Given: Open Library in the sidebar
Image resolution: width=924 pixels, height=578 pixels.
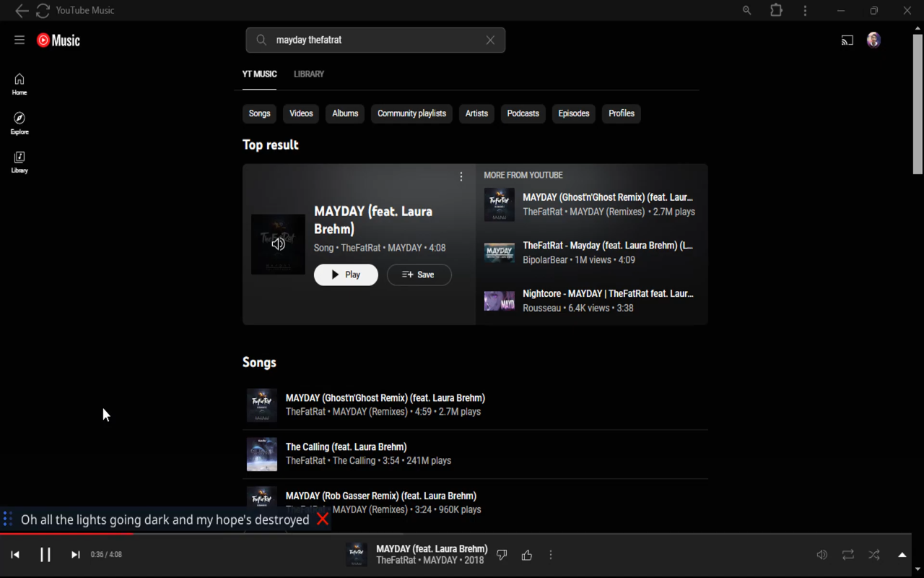Looking at the screenshot, I should (19, 162).
